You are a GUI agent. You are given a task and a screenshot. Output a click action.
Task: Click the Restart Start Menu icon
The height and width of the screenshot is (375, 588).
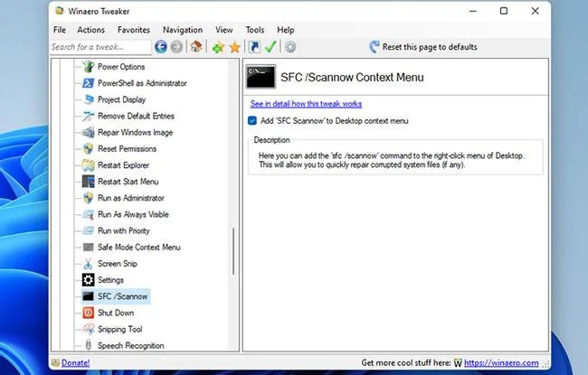coord(89,182)
